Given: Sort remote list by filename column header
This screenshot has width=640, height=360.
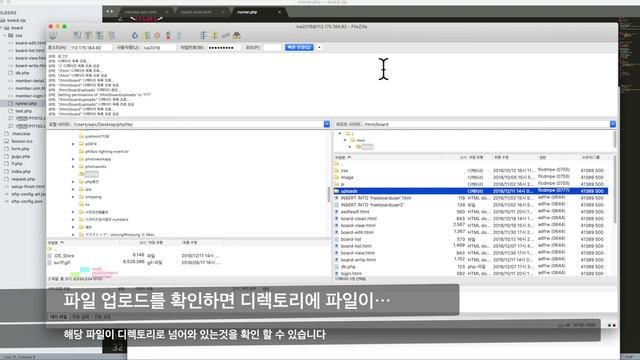Looking at the screenshot, I should (388, 157).
